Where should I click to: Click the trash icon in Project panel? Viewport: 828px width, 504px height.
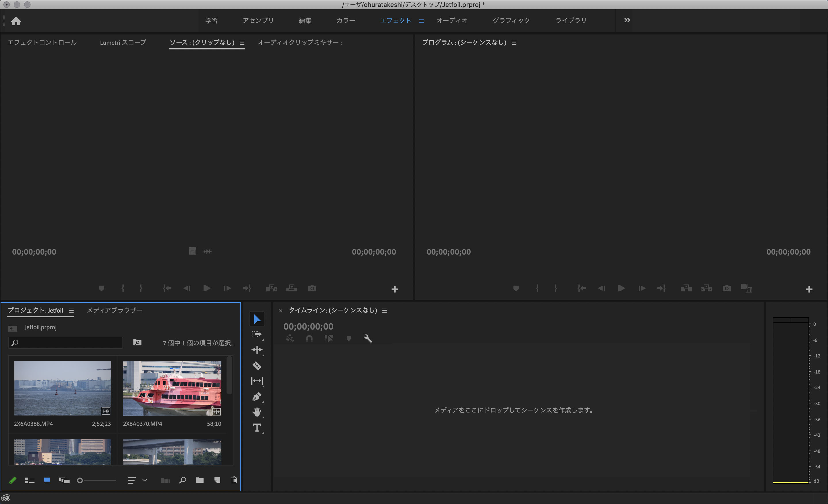pyautogui.click(x=234, y=480)
